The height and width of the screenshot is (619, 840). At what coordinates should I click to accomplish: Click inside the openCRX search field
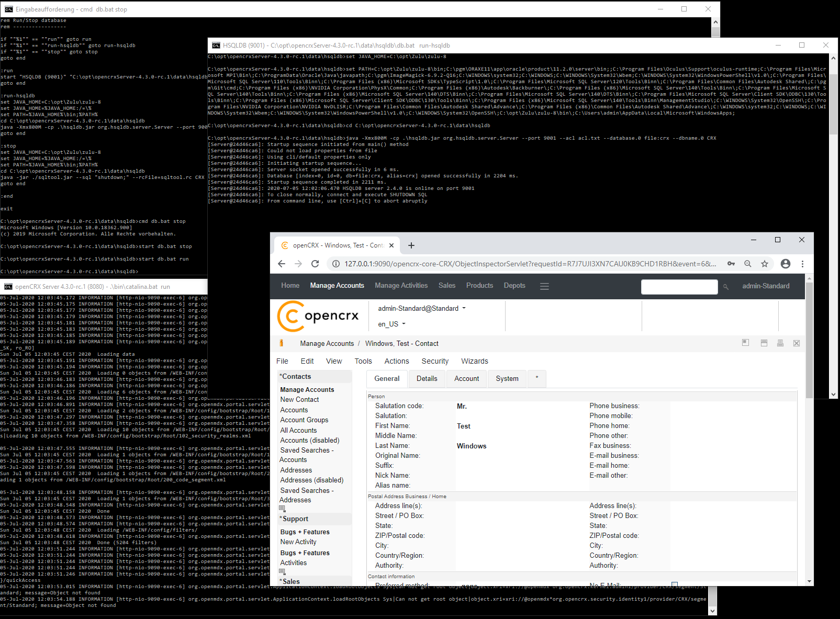(x=679, y=287)
